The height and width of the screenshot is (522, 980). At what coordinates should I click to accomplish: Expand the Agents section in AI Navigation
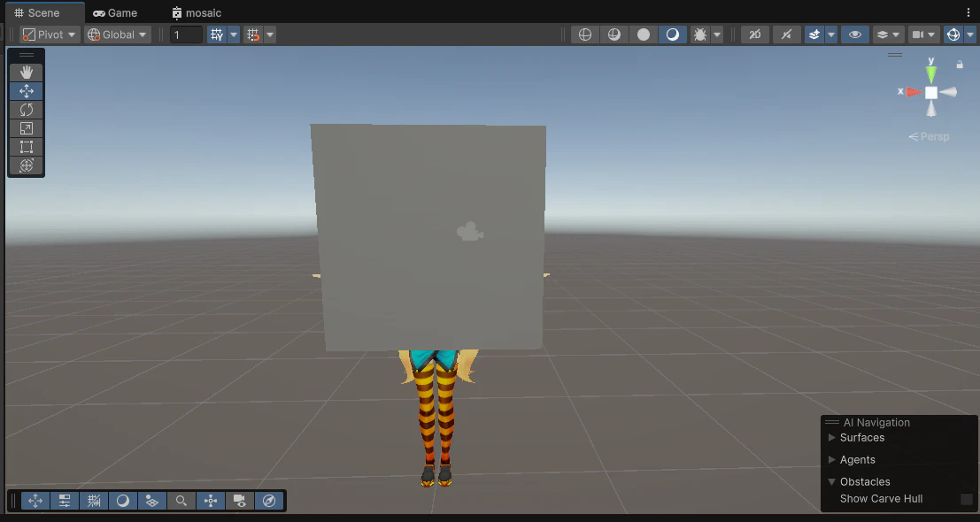click(x=832, y=459)
